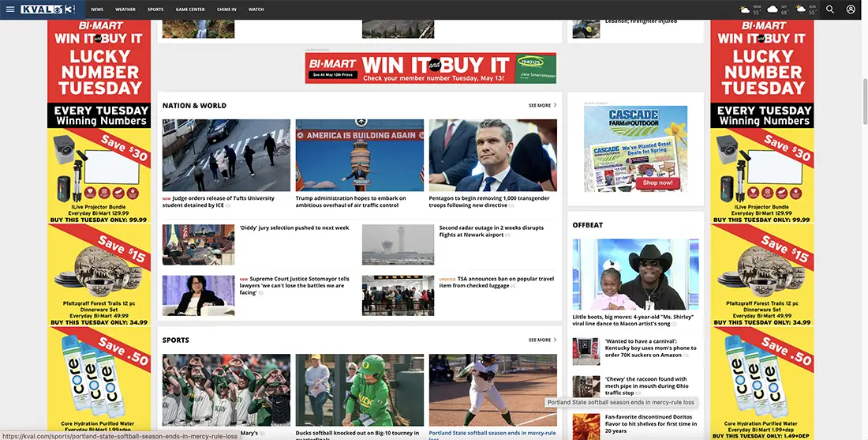Click the Pentagon article man-in-suit thumbnail
This screenshot has width=868, height=440.
click(x=492, y=155)
